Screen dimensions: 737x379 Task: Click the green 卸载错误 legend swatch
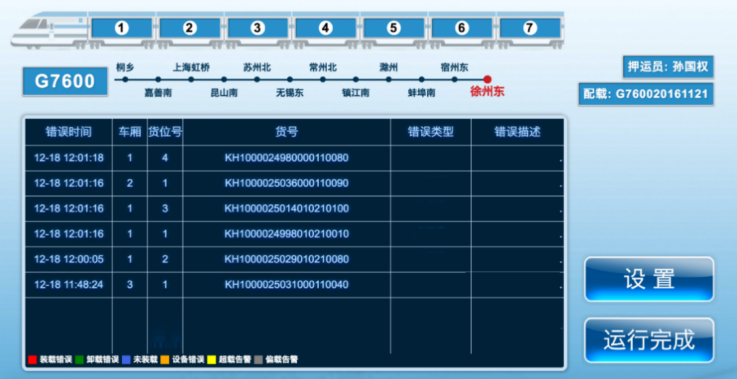[x=79, y=360]
